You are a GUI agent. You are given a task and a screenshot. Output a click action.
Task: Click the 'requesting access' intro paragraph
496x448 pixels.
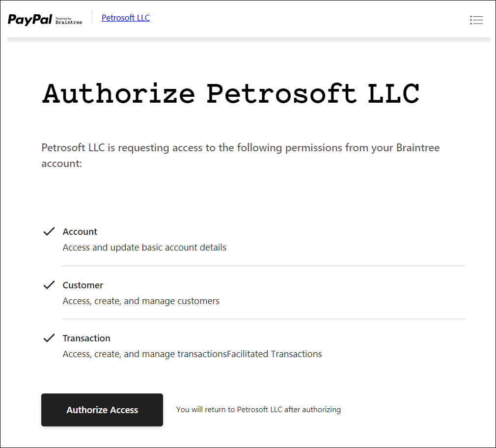click(241, 155)
